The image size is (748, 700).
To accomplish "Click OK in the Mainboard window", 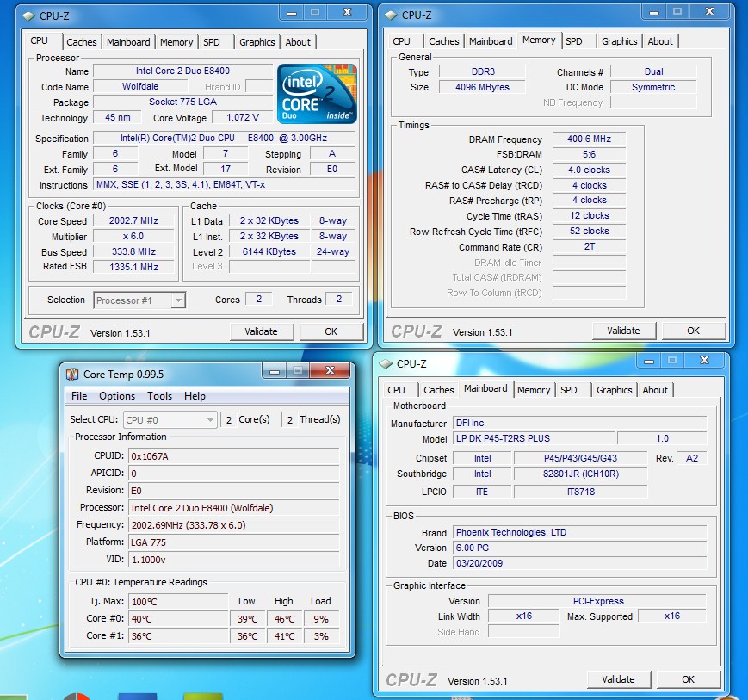I will (689, 679).
